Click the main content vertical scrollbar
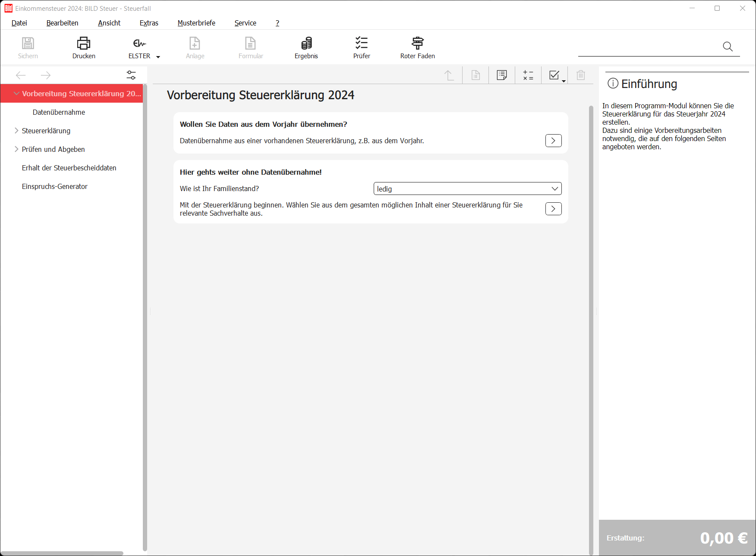 [x=591, y=330]
